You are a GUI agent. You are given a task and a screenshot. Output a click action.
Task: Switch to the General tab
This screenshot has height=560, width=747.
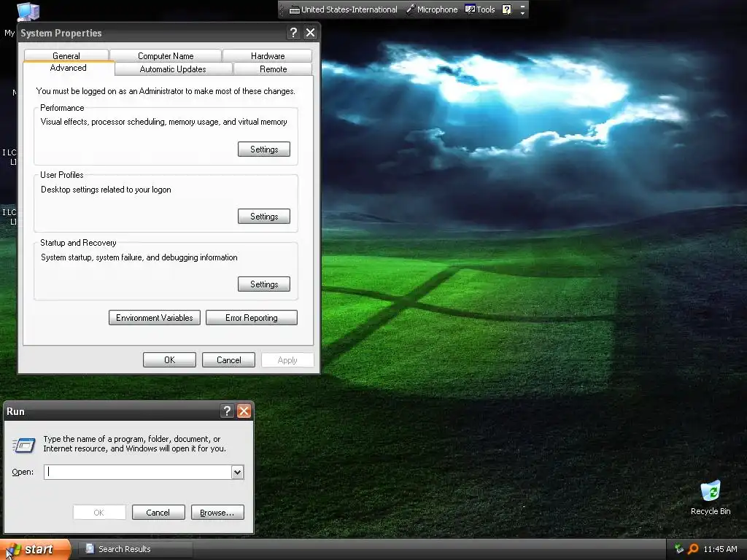66,55
